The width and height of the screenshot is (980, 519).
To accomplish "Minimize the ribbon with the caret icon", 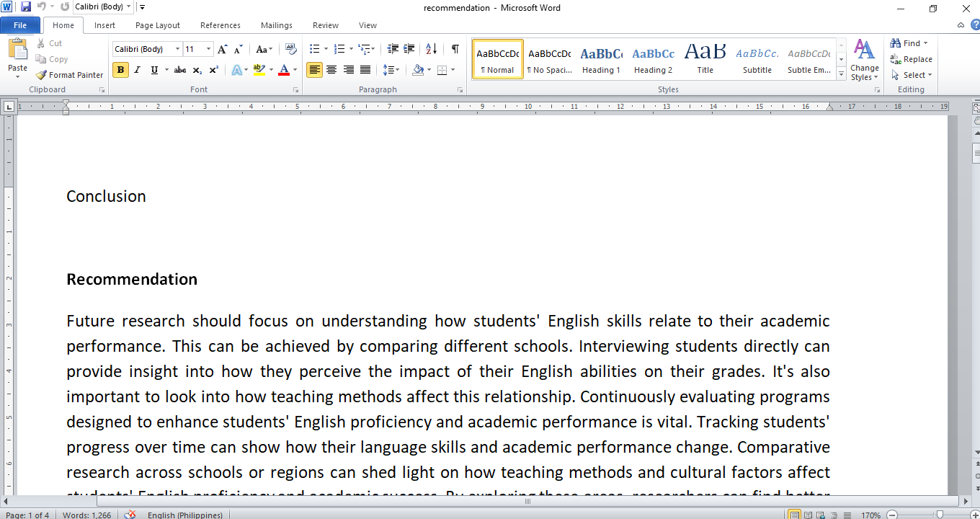I will (x=961, y=25).
